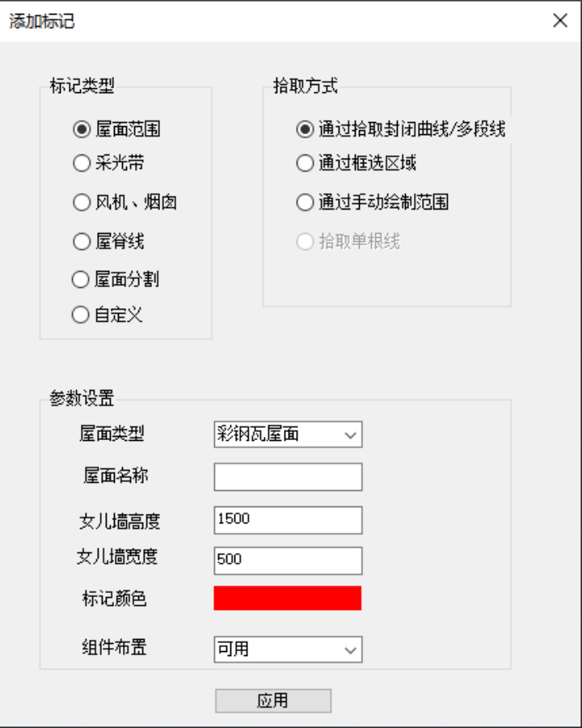
Task: Choose 通过手动绘制范围 pick method
Action: coord(305,202)
